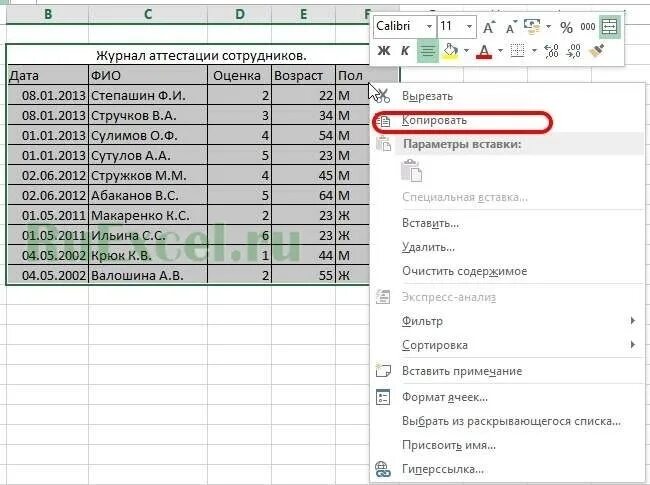
Task: Click the scissors icon beside Вырезать
Action: [383, 96]
